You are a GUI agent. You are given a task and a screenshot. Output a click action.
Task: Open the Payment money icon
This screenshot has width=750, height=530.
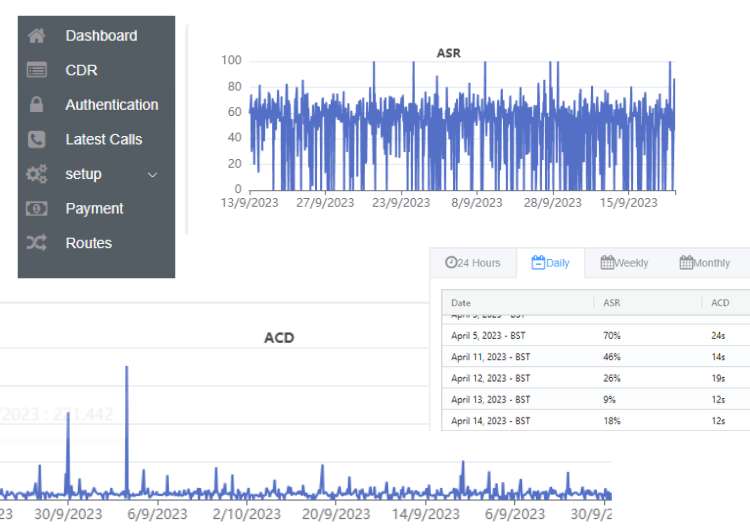37,209
